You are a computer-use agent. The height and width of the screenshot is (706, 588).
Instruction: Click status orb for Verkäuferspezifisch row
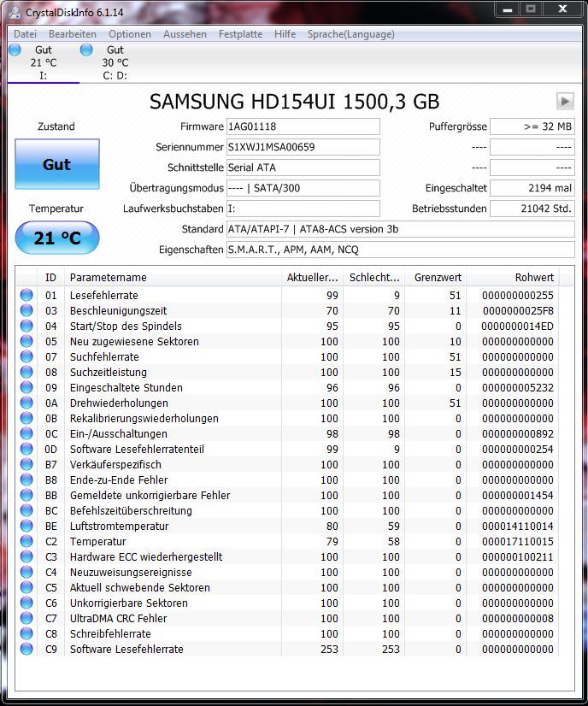(26, 464)
